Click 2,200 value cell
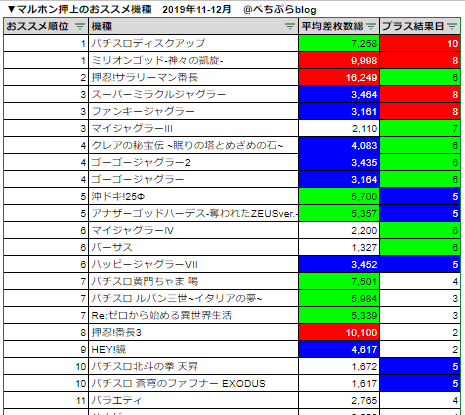 point(339,230)
